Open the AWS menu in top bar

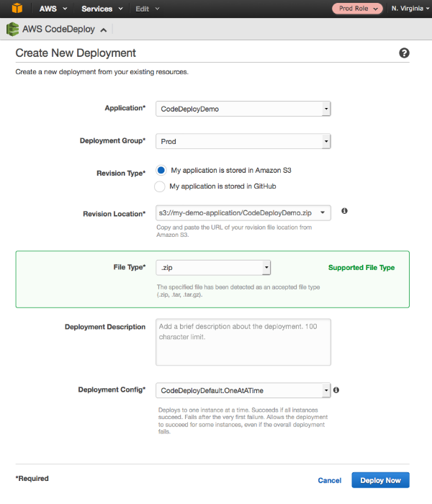[53, 9]
